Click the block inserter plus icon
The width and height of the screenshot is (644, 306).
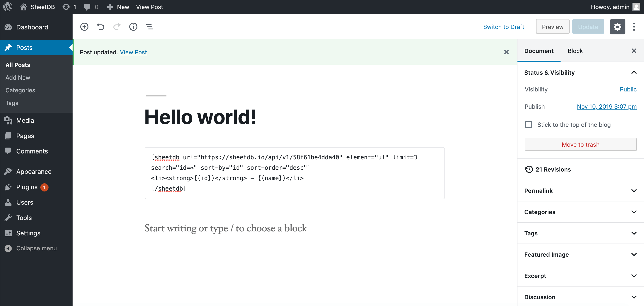(85, 27)
